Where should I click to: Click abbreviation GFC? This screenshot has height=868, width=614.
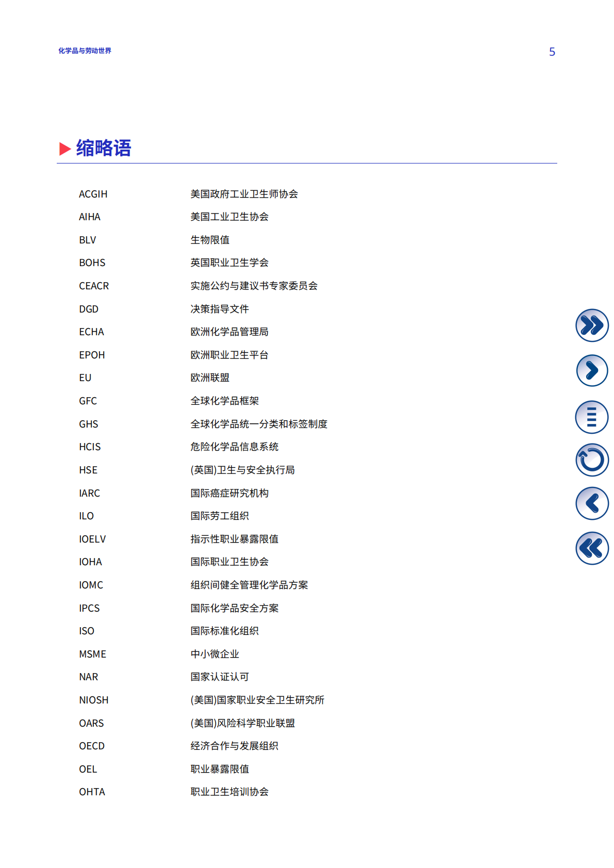[88, 401]
